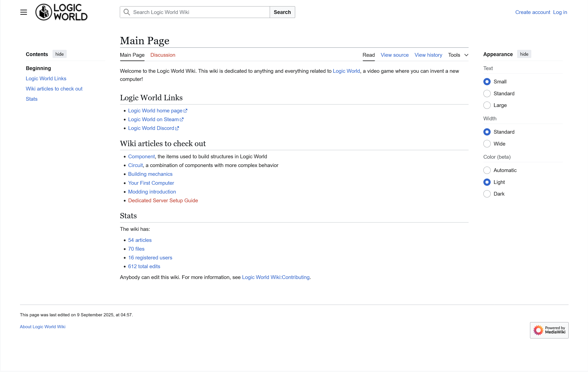Open Your First Computer article
This screenshot has width=588, height=372.
pyautogui.click(x=151, y=183)
